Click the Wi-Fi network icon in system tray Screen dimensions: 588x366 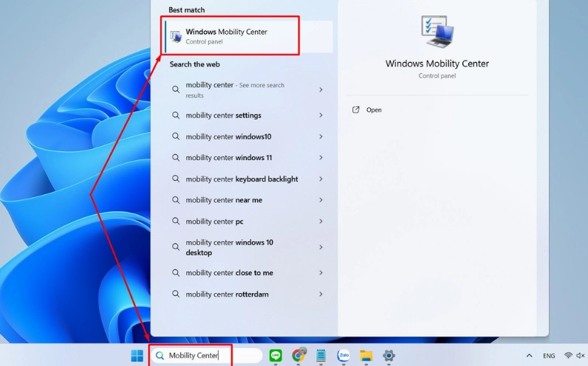(x=569, y=356)
